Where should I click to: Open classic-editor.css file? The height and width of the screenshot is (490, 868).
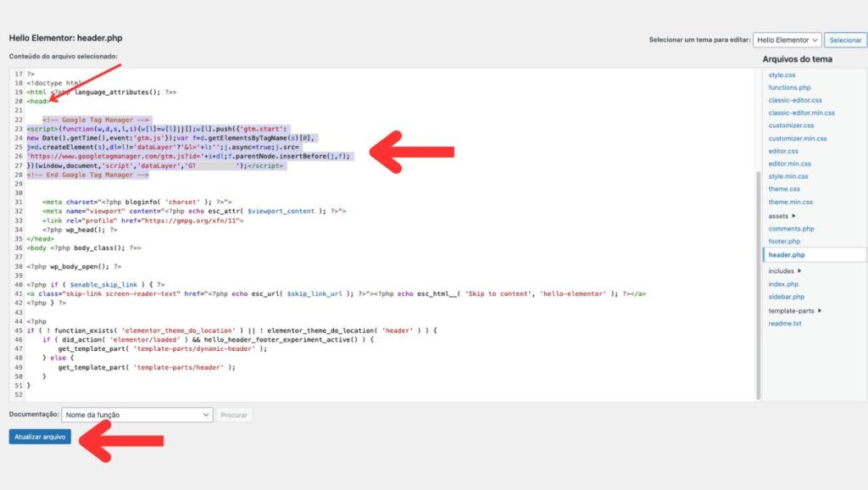795,100
